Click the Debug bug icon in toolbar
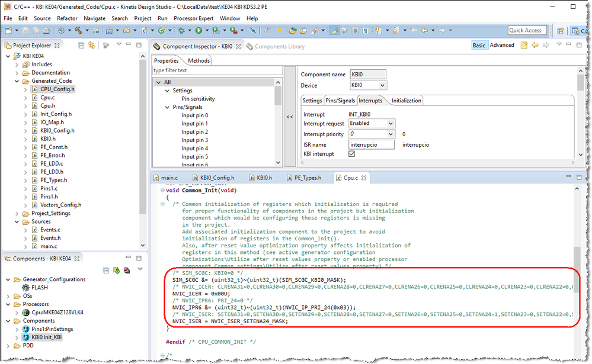The width and height of the screenshot is (592, 364). pyautogui.click(x=180, y=30)
